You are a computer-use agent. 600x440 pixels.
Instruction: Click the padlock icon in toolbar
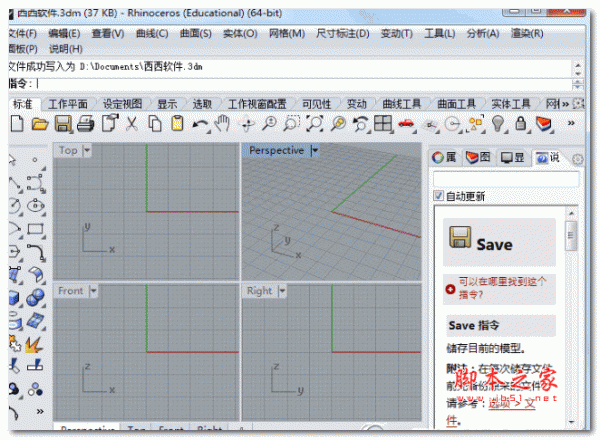click(521, 124)
